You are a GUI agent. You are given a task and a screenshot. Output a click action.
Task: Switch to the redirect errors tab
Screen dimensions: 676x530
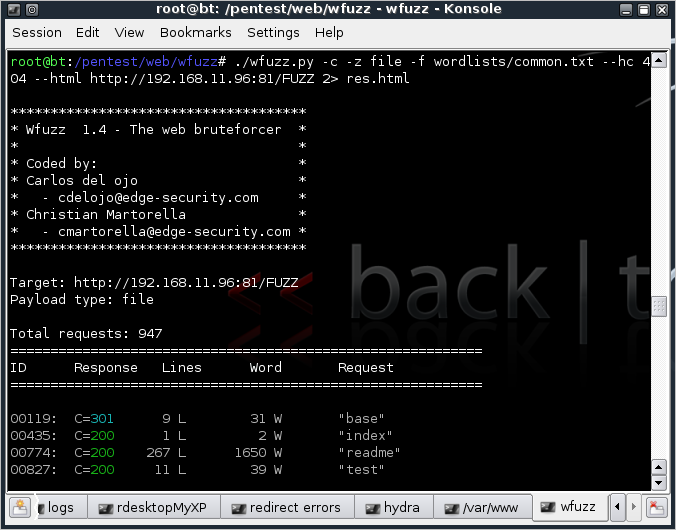click(x=287, y=508)
